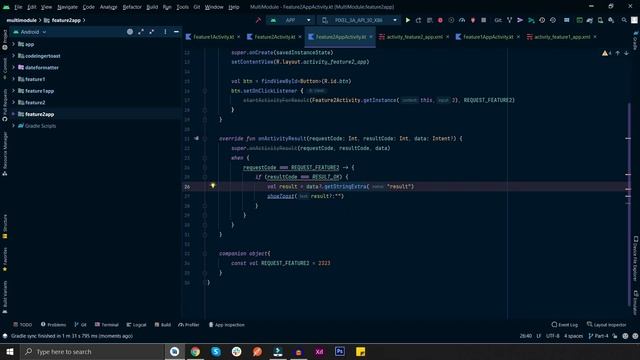
Task: Click the Git update project branch icon
Action: (x=509, y=20)
